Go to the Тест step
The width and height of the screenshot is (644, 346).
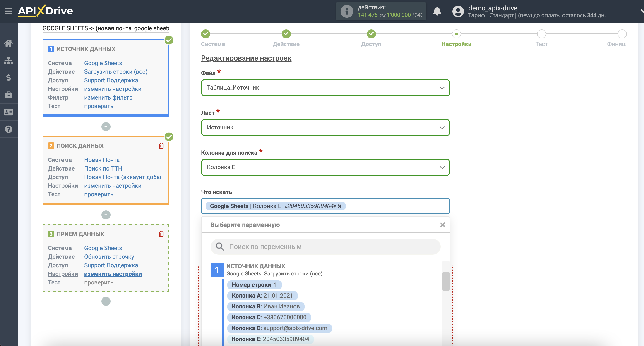541,34
